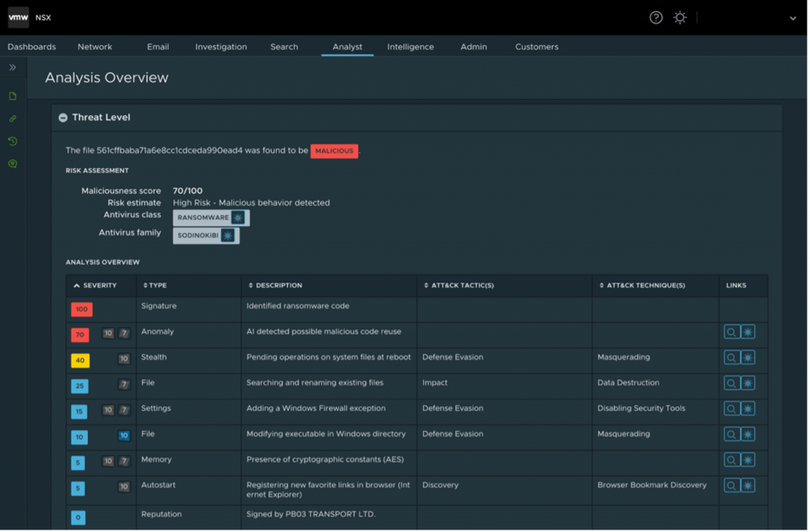Open the Investigation tab
Viewport: 810px width, 532px height.
[x=221, y=47]
